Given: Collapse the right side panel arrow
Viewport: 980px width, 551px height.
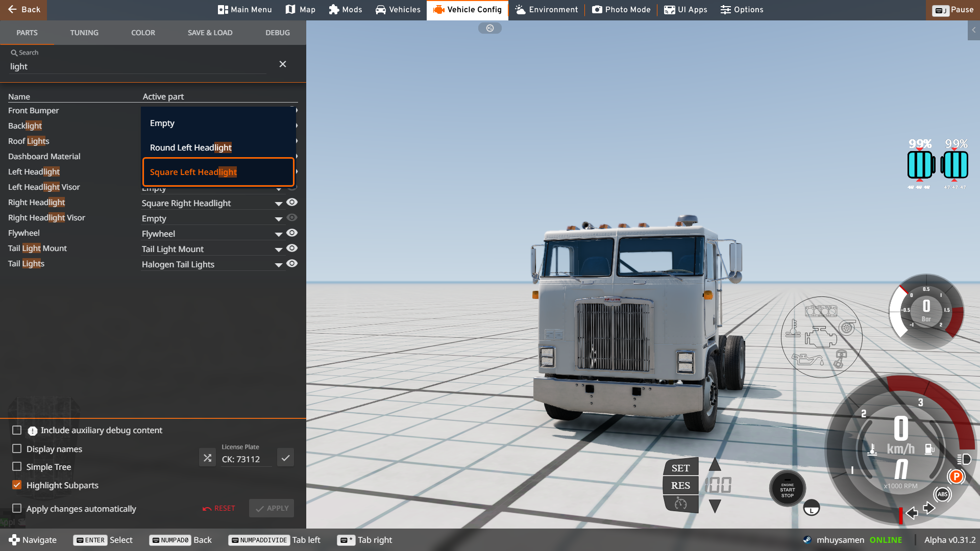Looking at the screenshot, I should pos(973,30).
